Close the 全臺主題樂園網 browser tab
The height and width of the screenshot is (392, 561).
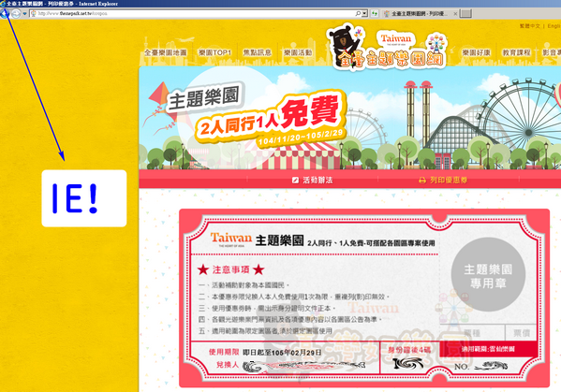click(x=455, y=14)
